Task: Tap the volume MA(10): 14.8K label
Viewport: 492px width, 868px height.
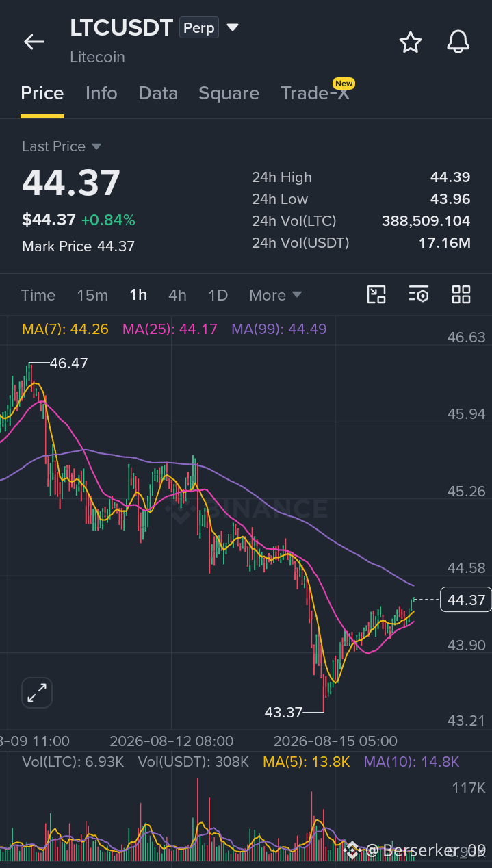Action: pyautogui.click(x=411, y=762)
